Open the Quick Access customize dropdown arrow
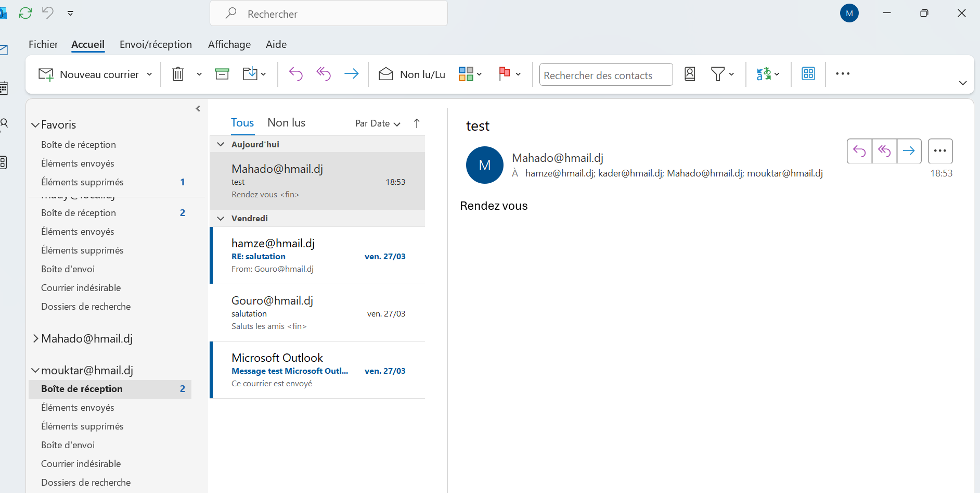The width and height of the screenshot is (980, 493). (x=70, y=14)
